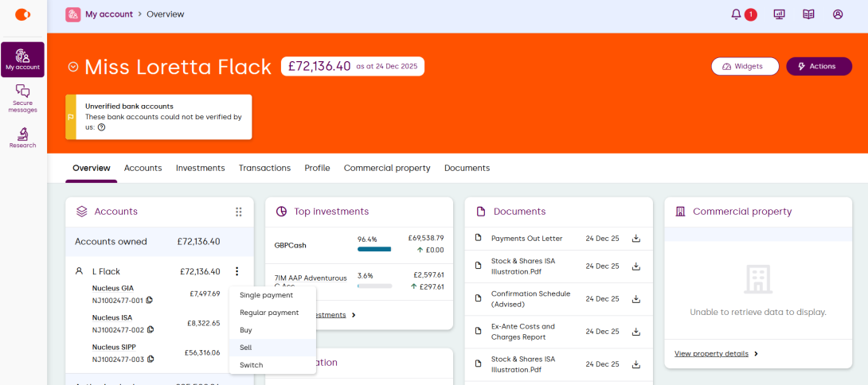This screenshot has height=385, width=868.
Task: Select Sell from the context menu
Action: pyautogui.click(x=246, y=348)
